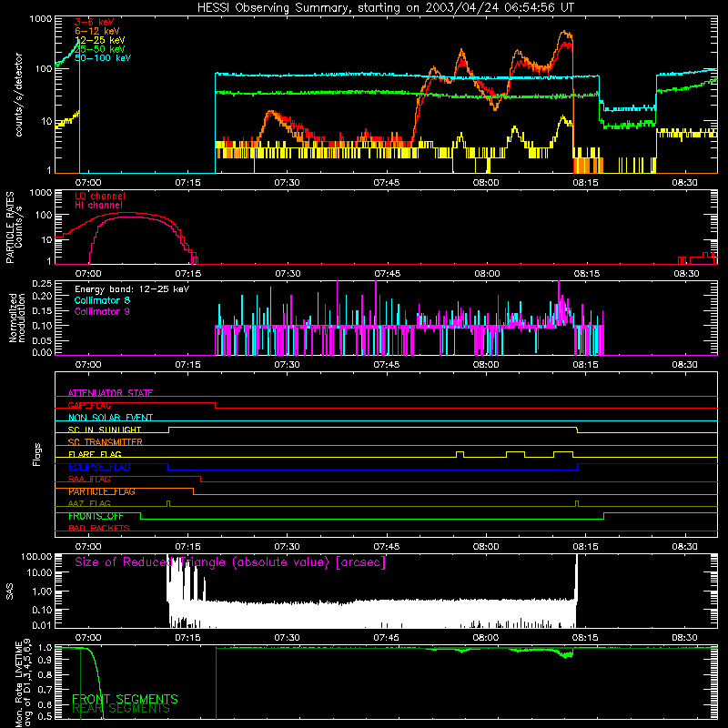Click 08:30 tick label under count-rate plot

point(685,183)
